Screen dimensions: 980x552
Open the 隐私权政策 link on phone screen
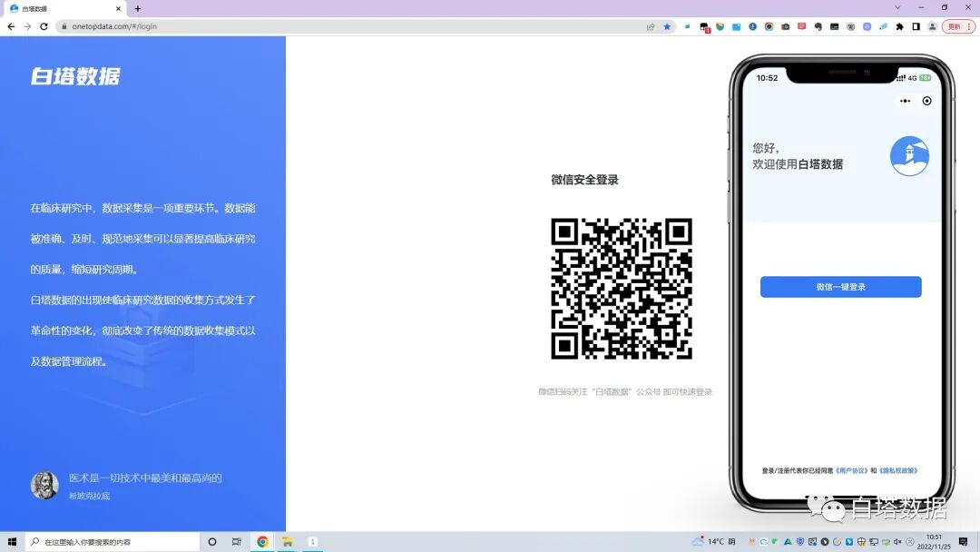(898, 470)
